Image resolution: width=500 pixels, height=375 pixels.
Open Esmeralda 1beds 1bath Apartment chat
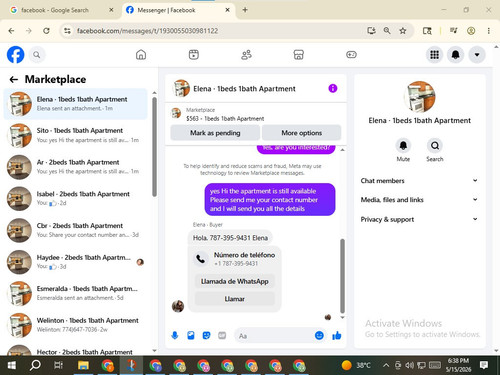(76, 293)
